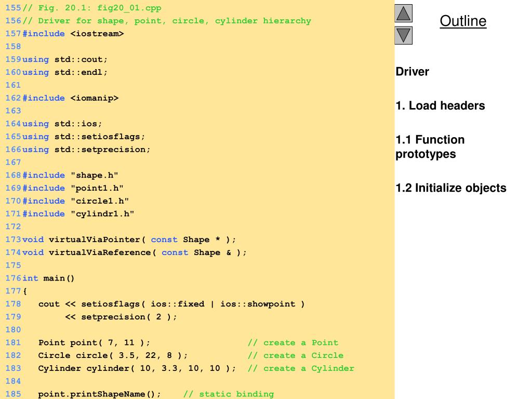532x399 pixels.
Task: Click 'cout << setiosflags' on line 178
Action: tap(171, 304)
